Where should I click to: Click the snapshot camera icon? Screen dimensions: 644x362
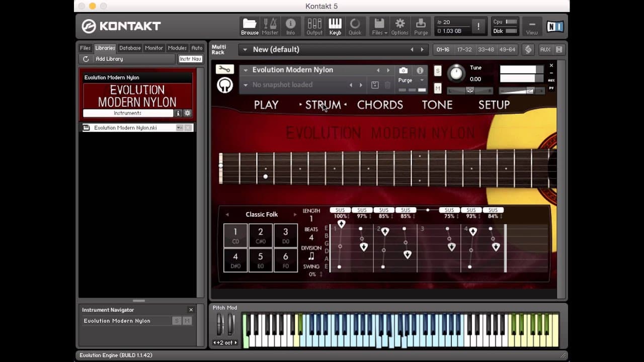click(404, 70)
